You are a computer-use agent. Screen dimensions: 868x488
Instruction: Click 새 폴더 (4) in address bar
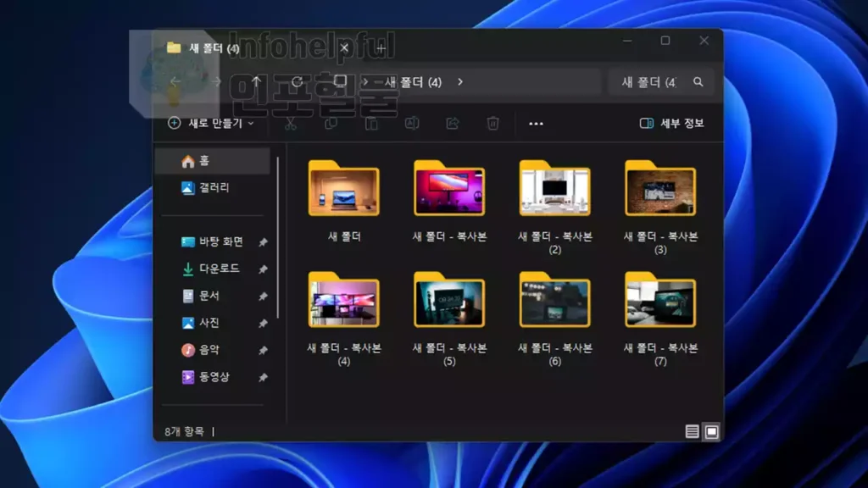pos(413,82)
